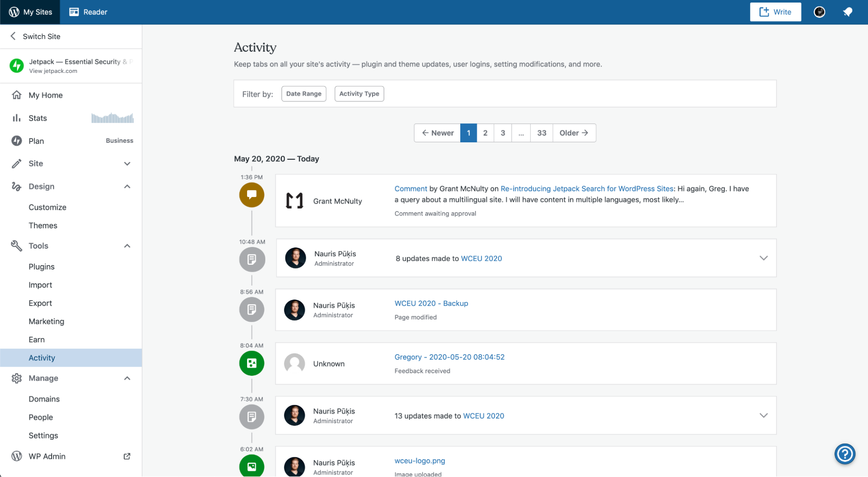Click the Manage section icon in sidebar
Image resolution: width=868 pixels, height=477 pixels.
tap(17, 377)
